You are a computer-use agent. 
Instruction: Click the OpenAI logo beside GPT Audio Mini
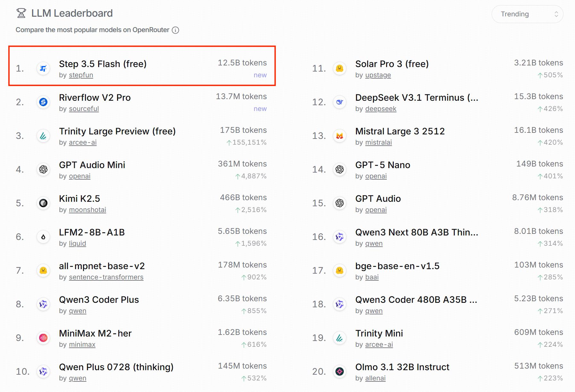point(43,169)
